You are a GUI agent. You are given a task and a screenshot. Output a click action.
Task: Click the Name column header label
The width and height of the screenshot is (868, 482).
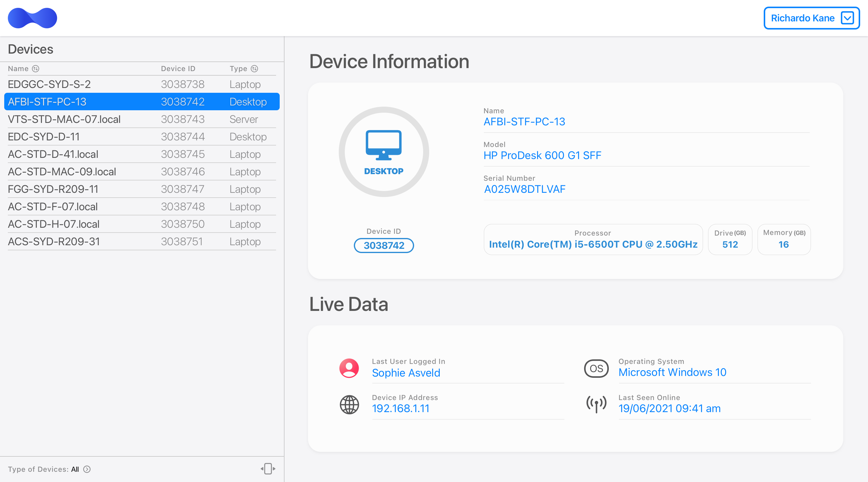click(x=18, y=69)
